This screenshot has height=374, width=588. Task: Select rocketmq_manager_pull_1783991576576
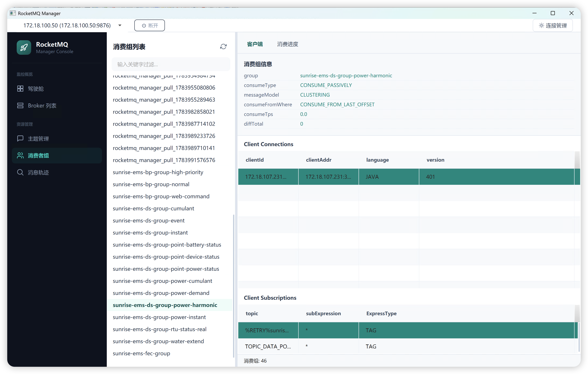point(170,160)
